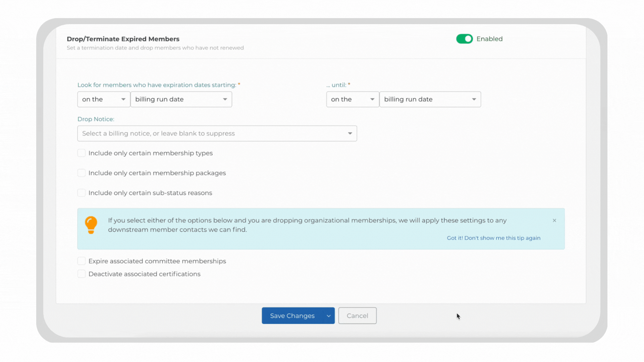Click the Save Changes button
Image resolution: width=644 pixels, height=362 pixels.
click(292, 316)
